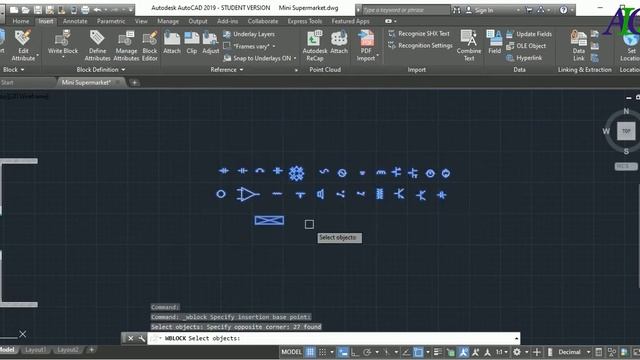The image size is (640, 360).
Task: Click the command line customize wrench icon
Action: click(x=142, y=338)
